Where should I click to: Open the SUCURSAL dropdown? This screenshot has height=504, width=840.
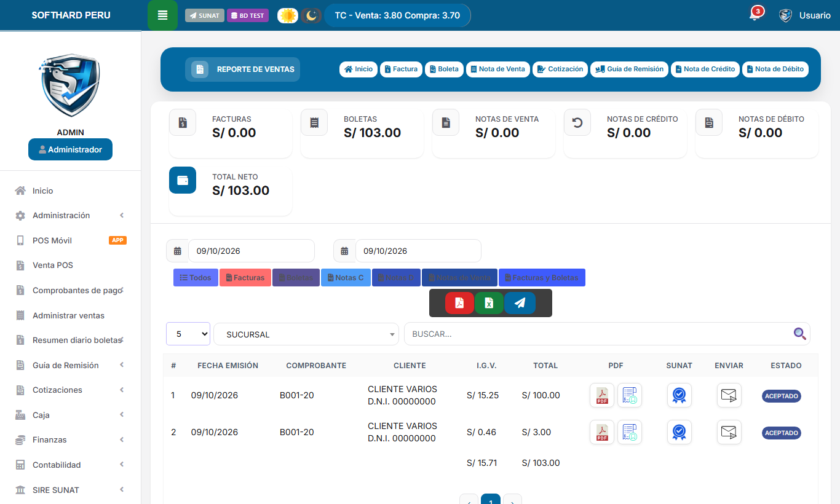[x=306, y=334]
